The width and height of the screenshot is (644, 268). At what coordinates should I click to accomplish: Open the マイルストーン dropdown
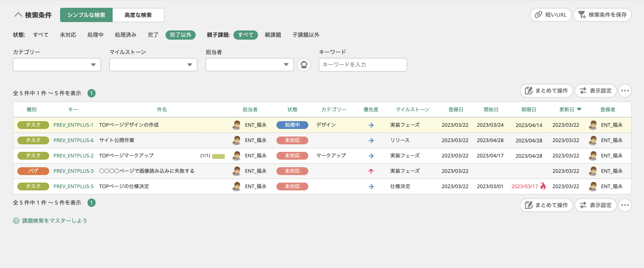click(153, 64)
